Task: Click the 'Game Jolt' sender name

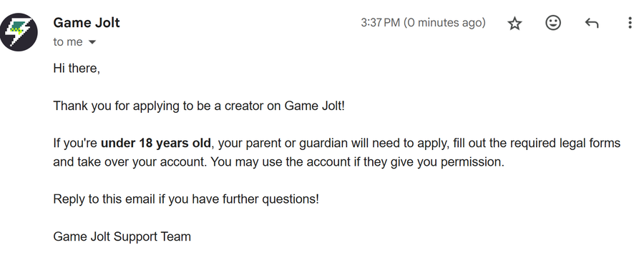Action: point(87,23)
